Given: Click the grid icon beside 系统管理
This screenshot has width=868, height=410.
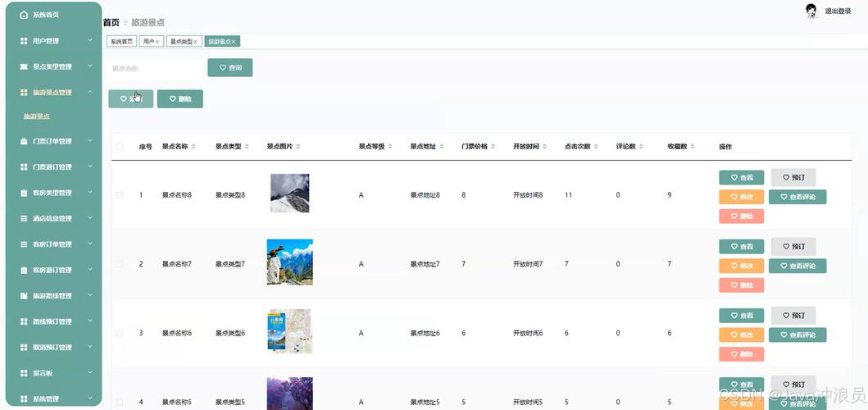Looking at the screenshot, I should (x=24, y=399).
